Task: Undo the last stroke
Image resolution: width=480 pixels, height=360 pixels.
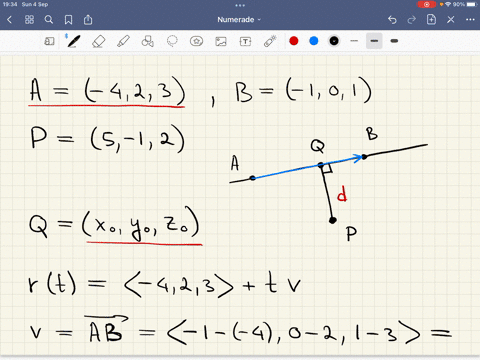Action: point(392,20)
